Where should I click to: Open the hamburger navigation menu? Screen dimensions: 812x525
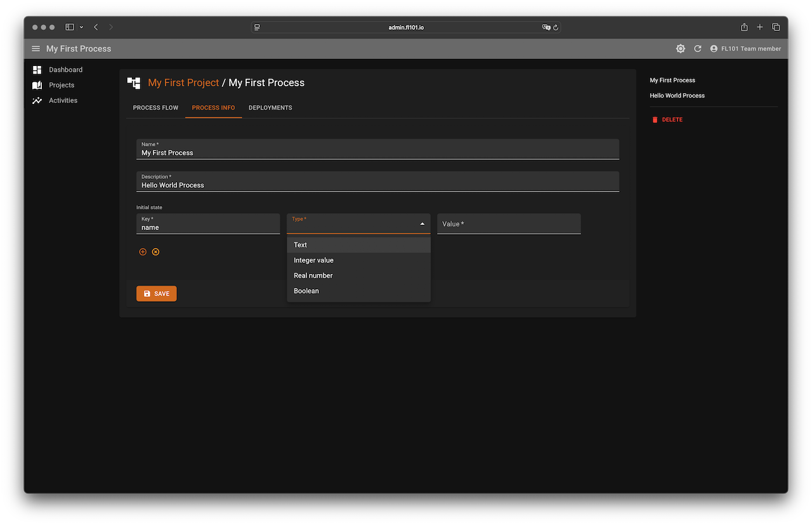[36, 49]
